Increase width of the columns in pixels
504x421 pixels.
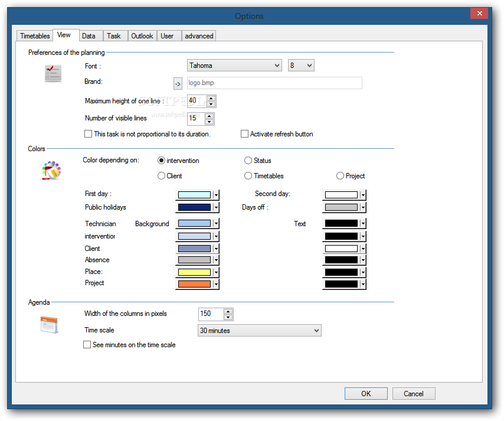point(228,311)
